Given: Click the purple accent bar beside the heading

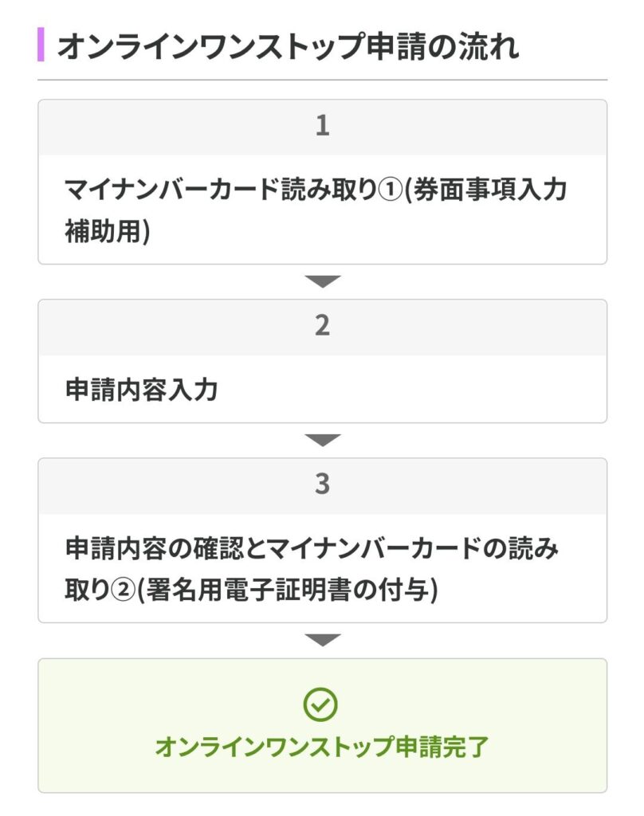Looking at the screenshot, I should pos(41,45).
